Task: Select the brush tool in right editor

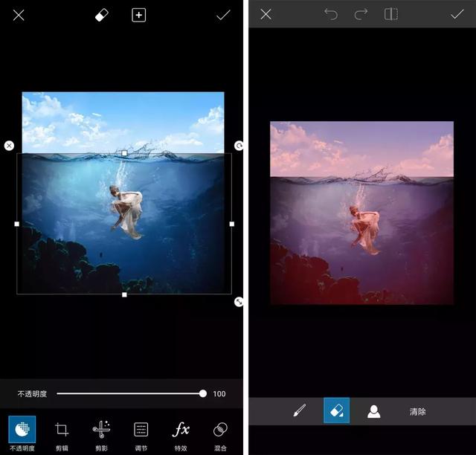Action: point(300,410)
